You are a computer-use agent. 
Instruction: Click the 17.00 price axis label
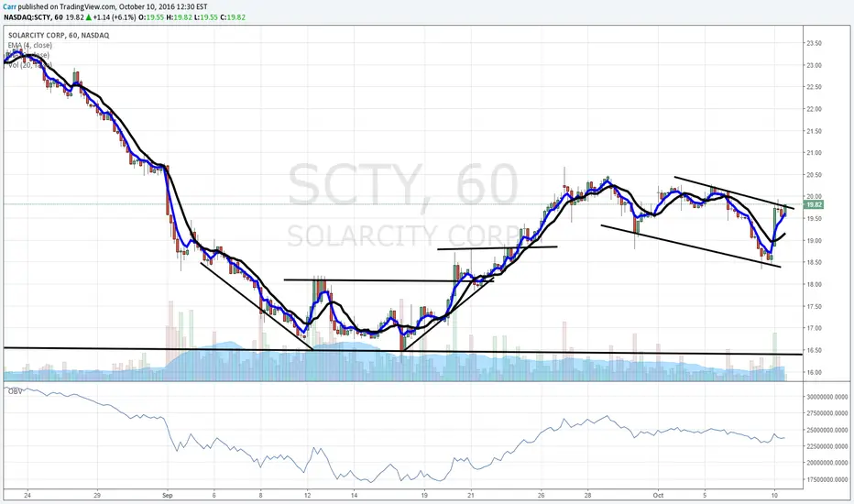pos(815,329)
